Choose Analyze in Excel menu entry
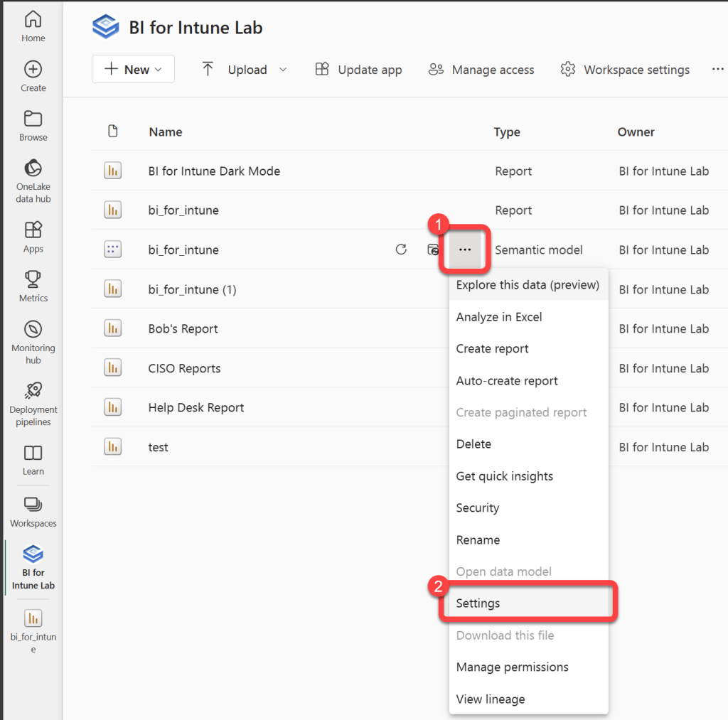728x720 pixels. [x=499, y=317]
